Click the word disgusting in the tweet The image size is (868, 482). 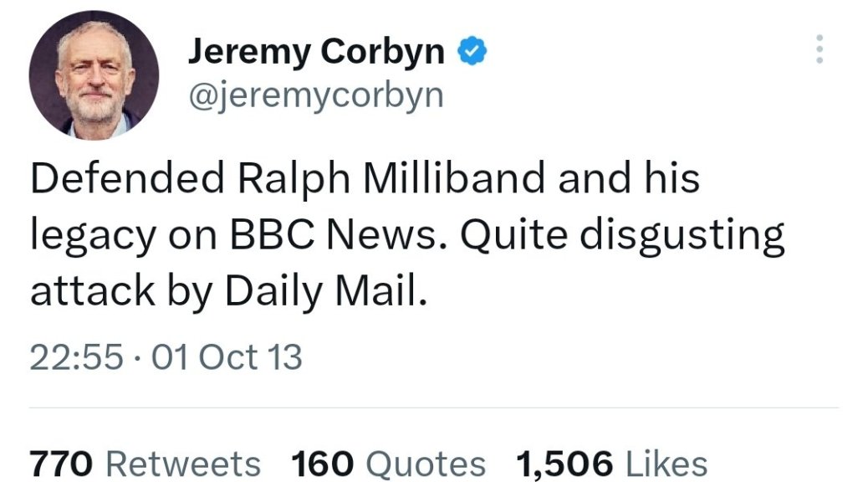coord(683,236)
